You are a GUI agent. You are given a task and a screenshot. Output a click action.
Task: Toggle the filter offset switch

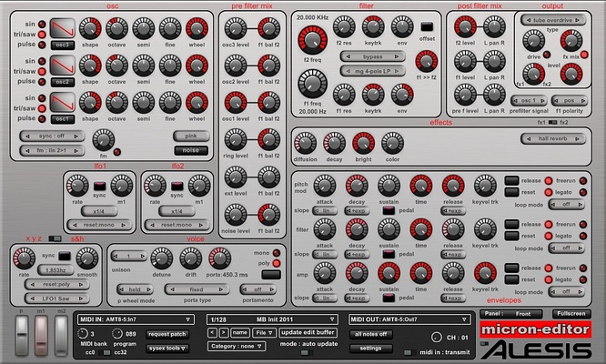pyautogui.click(x=427, y=26)
